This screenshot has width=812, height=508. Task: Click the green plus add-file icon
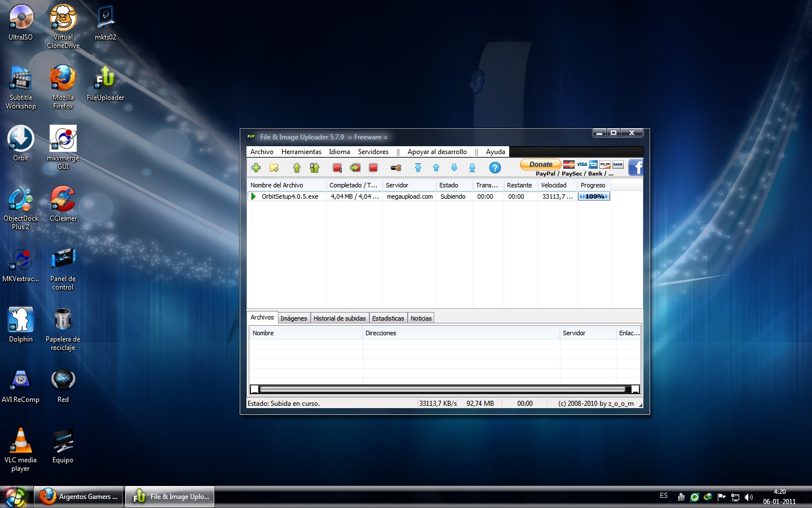coord(256,168)
